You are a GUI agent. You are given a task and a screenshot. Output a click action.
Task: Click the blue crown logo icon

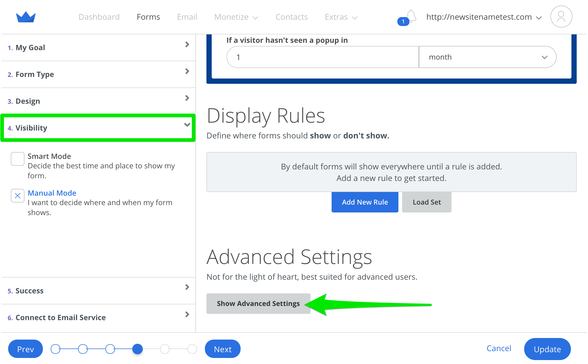pyautogui.click(x=26, y=17)
